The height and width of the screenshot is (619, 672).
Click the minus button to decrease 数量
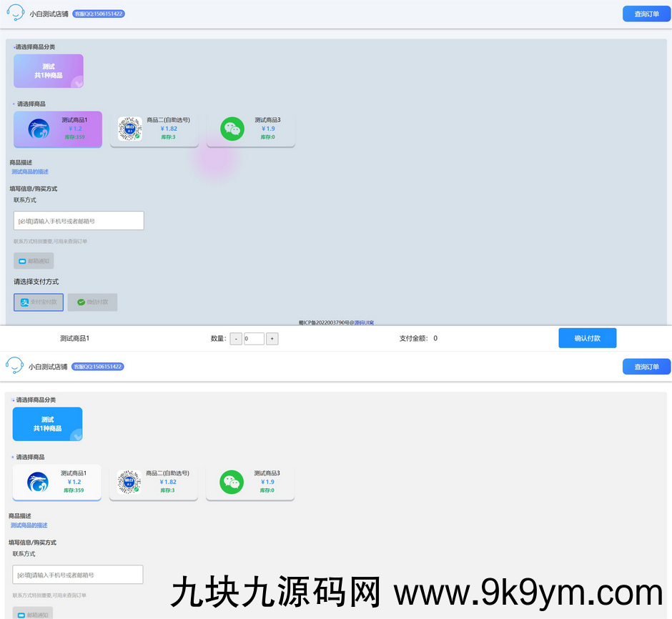(236, 338)
